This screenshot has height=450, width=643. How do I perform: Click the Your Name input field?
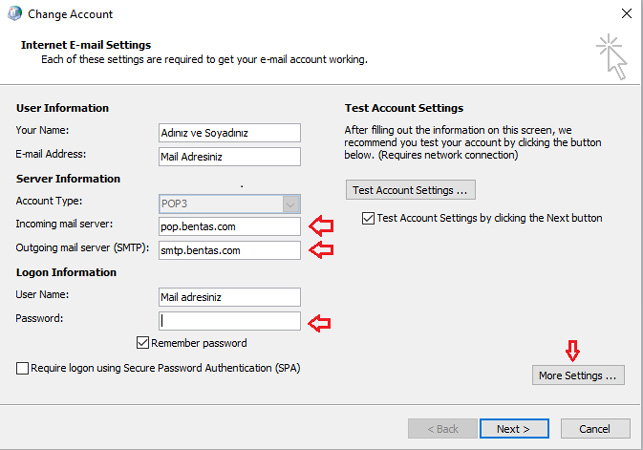pyautogui.click(x=230, y=133)
